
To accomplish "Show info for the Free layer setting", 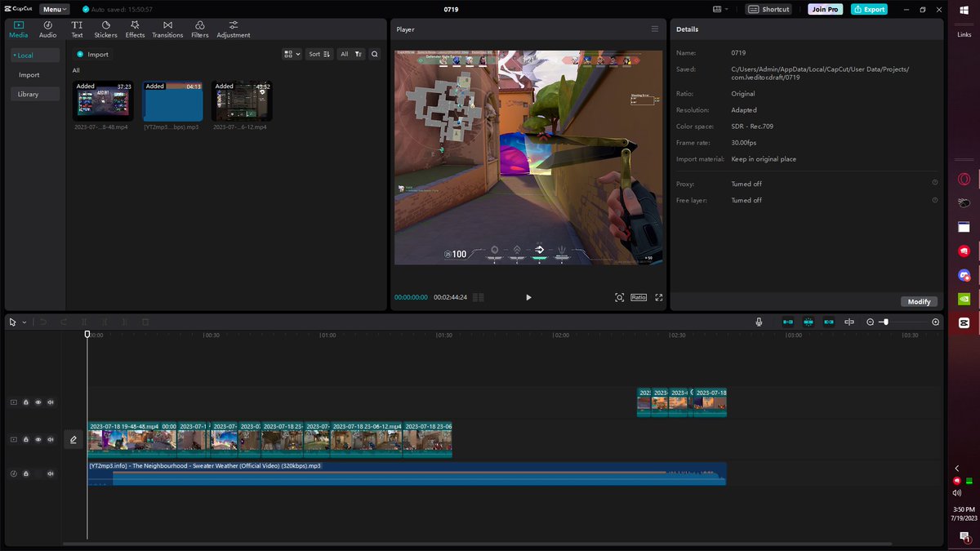I will pos(935,200).
